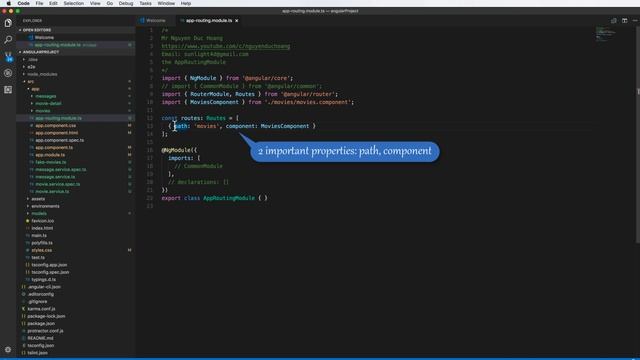Open app.component.html file
640x360 pixels.
(x=56, y=133)
